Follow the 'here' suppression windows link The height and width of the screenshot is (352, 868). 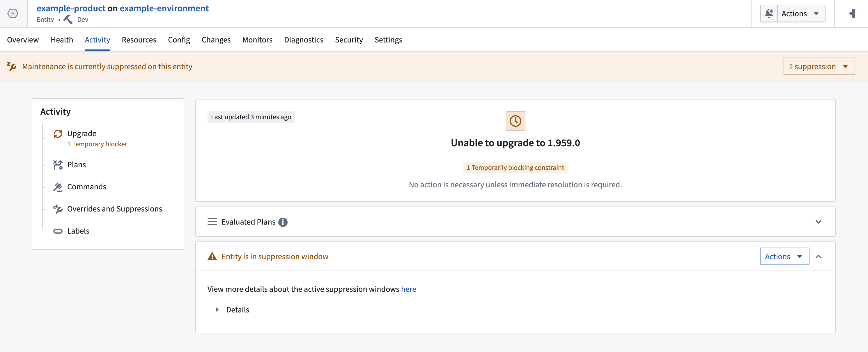408,289
